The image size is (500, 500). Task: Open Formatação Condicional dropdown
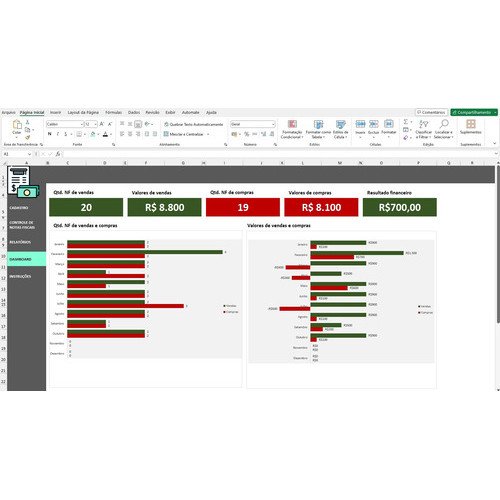click(292, 129)
